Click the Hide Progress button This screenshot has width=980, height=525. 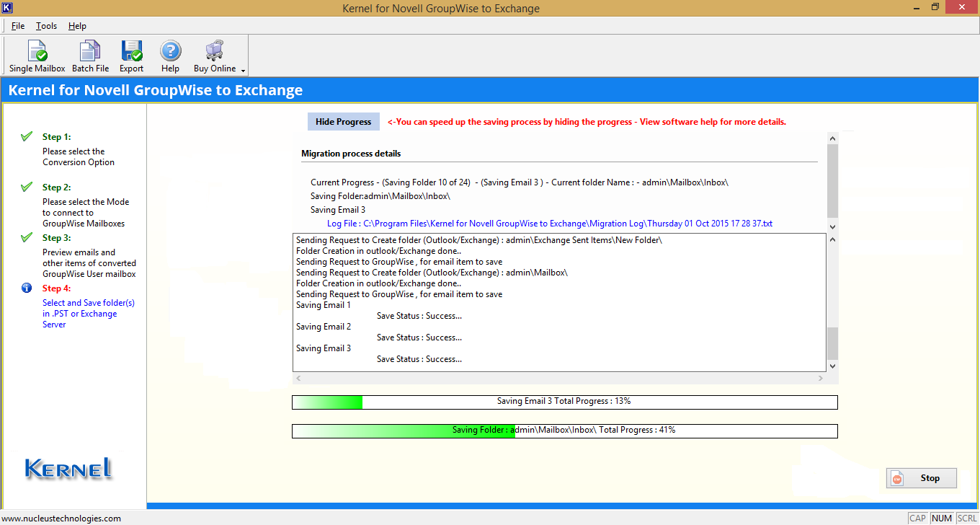343,122
